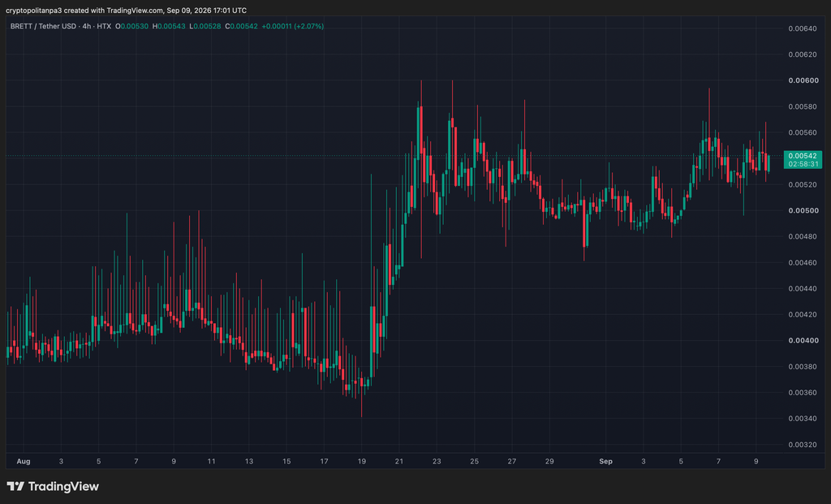Click the 19 date marker on time axis
Viewport: 831px width, 504px height.
point(361,462)
